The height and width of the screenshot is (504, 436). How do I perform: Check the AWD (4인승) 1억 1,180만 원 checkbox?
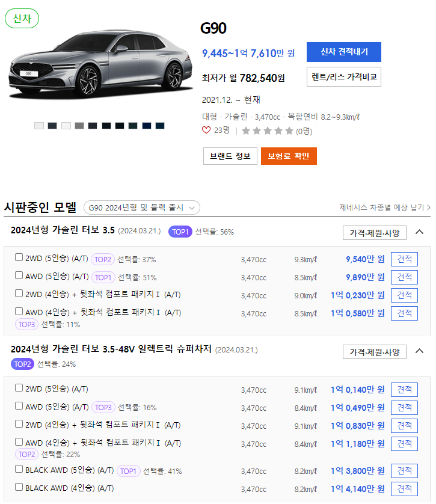(19, 441)
